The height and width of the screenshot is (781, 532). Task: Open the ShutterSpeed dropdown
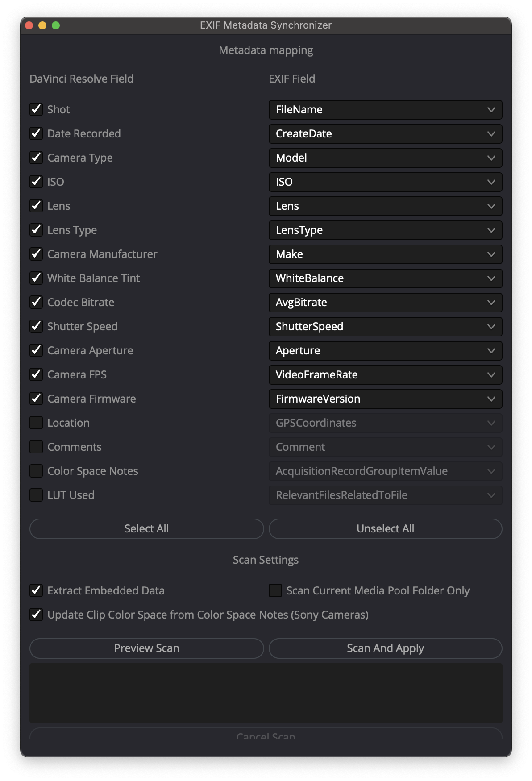tap(386, 327)
